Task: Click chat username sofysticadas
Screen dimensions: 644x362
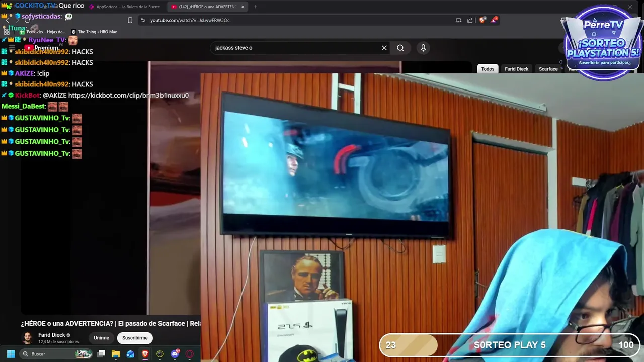Action: tap(41, 17)
